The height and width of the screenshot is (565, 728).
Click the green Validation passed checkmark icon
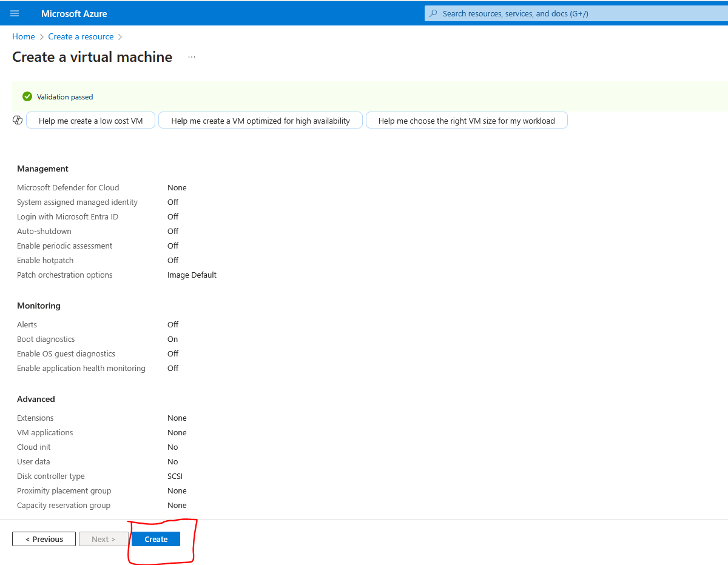point(27,96)
